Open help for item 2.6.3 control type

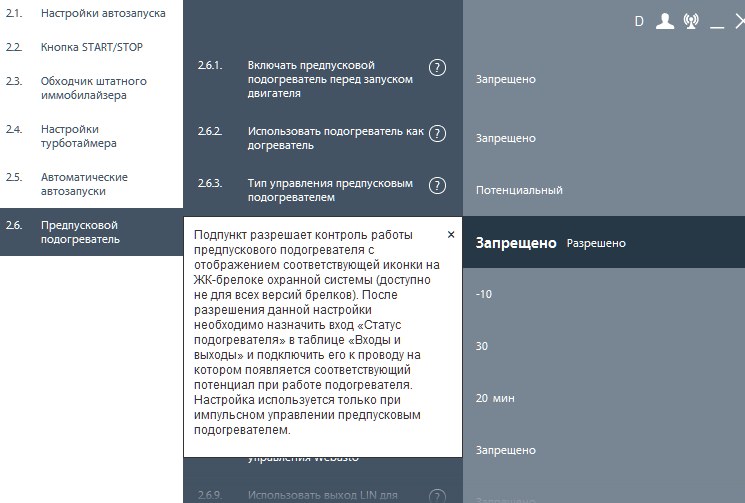(437, 185)
